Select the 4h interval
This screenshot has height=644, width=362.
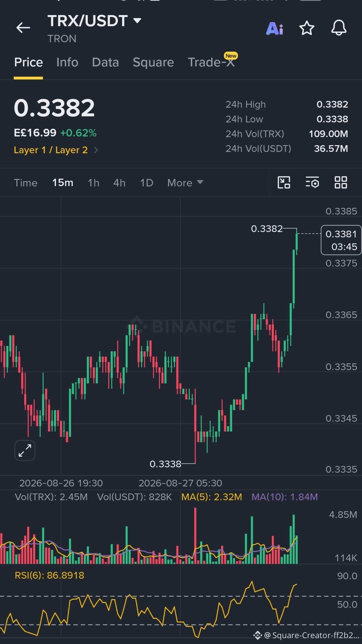[119, 183]
